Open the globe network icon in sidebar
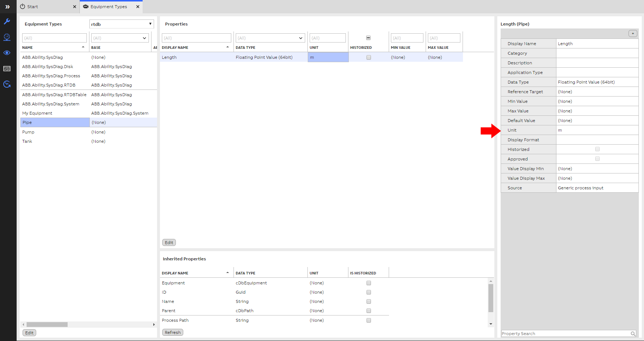Image resolution: width=644 pixels, height=341 pixels. [x=7, y=37]
